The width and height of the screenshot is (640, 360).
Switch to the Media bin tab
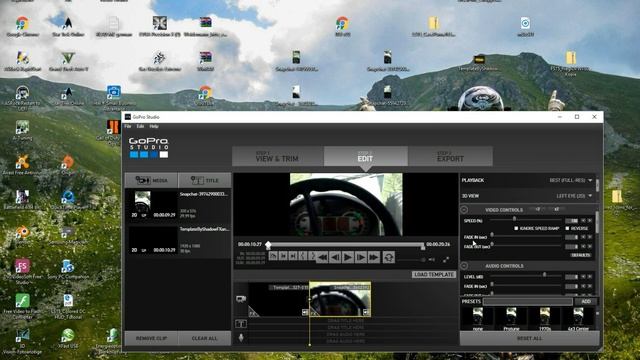151,180
